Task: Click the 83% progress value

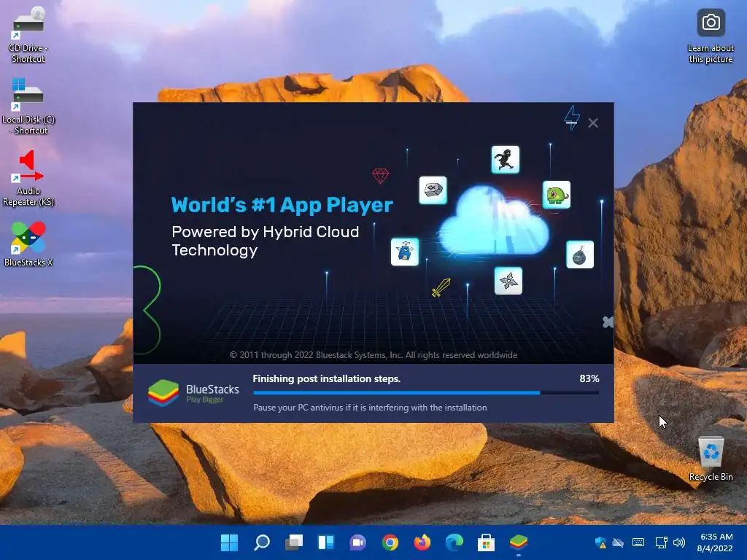Action: [589, 378]
